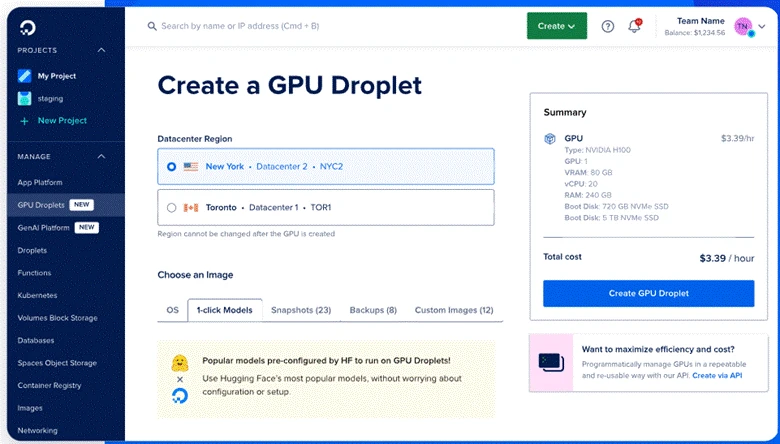Click the API terminal icon in the promo card
780x444 pixels.
(551, 362)
